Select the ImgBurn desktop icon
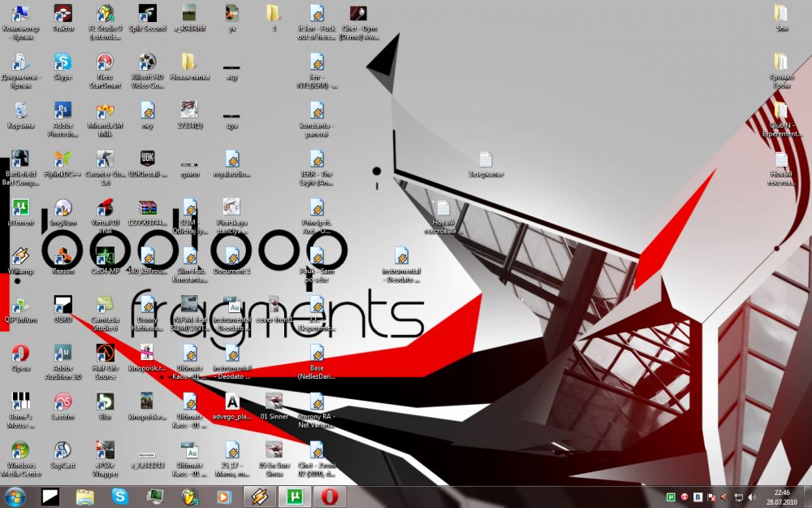The width and height of the screenshot is (812, 508). click(63, 212)
